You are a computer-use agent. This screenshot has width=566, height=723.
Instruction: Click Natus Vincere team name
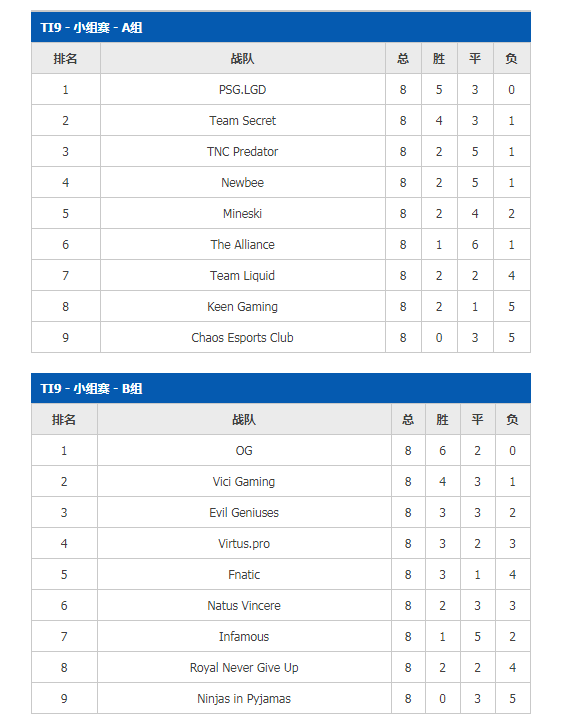tap(244, 605)
